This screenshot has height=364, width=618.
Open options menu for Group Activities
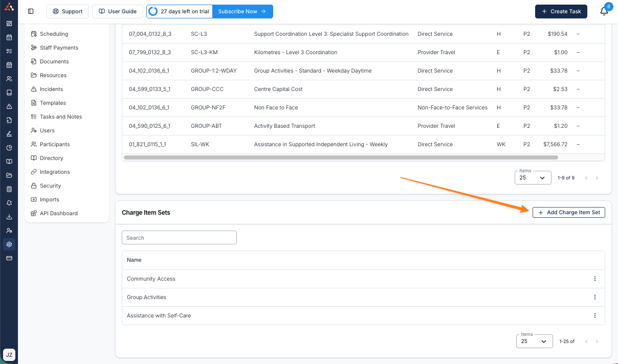coord(594,297)
